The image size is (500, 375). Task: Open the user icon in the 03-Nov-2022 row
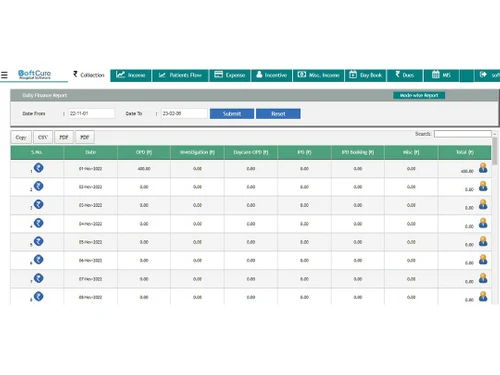(483, 204)
